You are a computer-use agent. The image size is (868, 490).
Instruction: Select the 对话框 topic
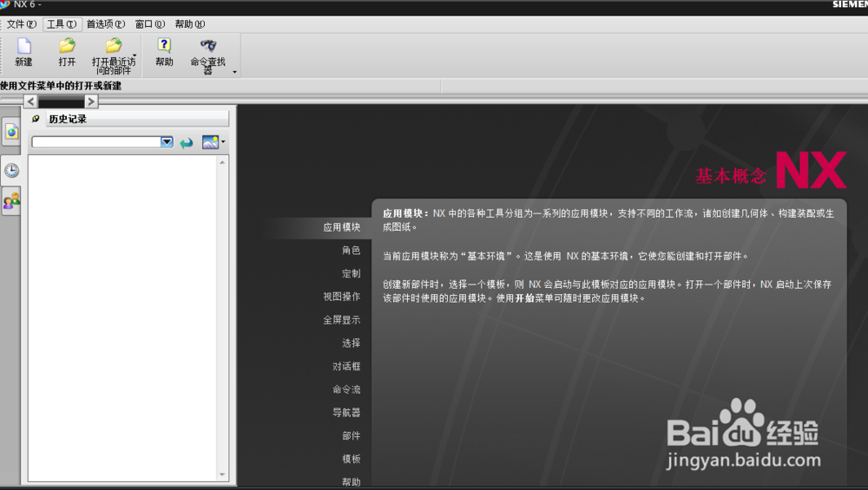(x=346, y=367)
